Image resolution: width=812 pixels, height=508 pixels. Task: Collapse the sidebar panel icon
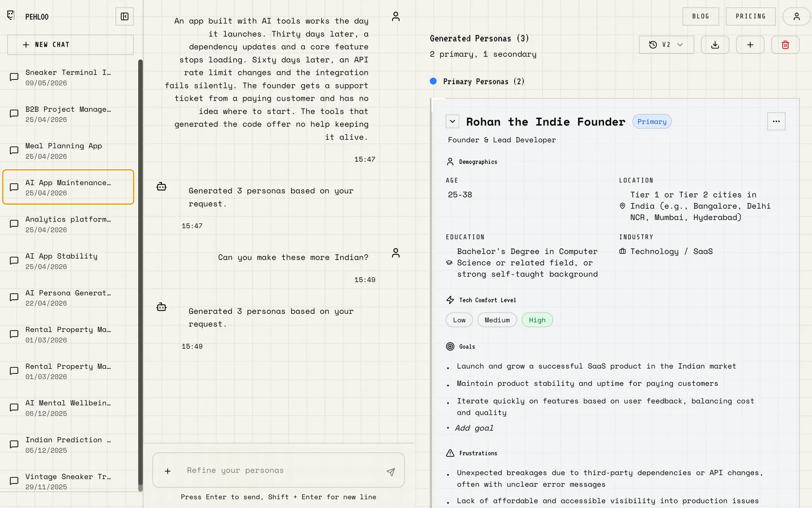[125, 16]
